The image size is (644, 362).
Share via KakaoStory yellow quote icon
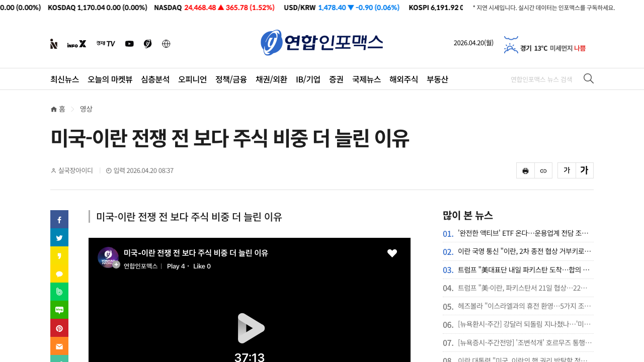(59, 255)
